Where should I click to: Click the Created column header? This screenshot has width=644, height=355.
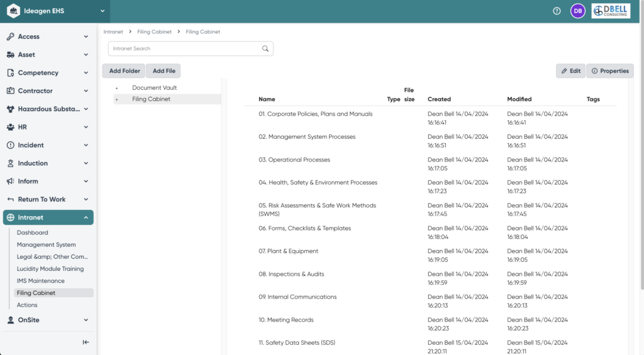point(439,99)
